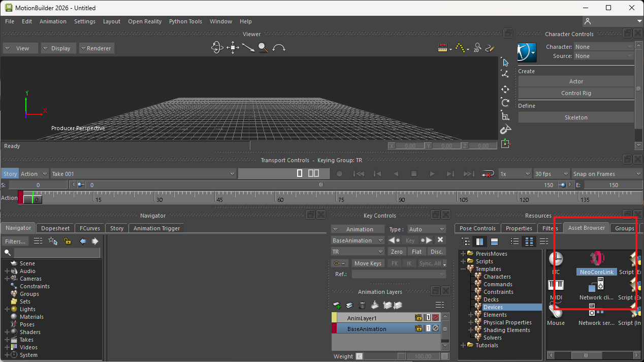The image size is (644, 362).
Task: Open the 30 fps frame rate dropdown
Action: click(552, 174)
